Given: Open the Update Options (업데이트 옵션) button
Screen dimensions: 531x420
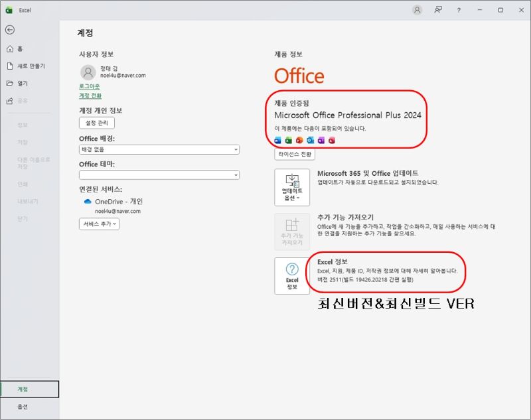Looking at the screenshot, I should (292, 188).
